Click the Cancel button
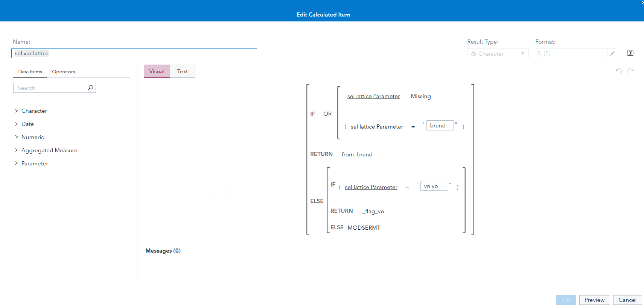The width and height of the screenshot is (644, 306). tap(627, 300)
